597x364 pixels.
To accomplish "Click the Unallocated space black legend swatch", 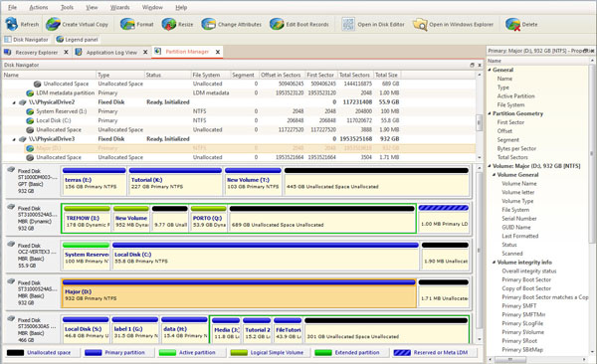I will pyautogui.click(x=15, y=353).
